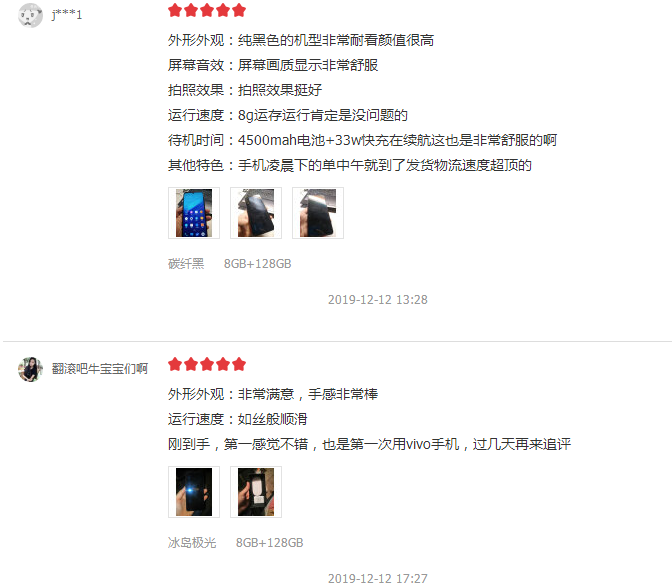Viewport: 672px width, 588px height.
Task: Click the first star in j***1's rating
Action: click(175, 10)
